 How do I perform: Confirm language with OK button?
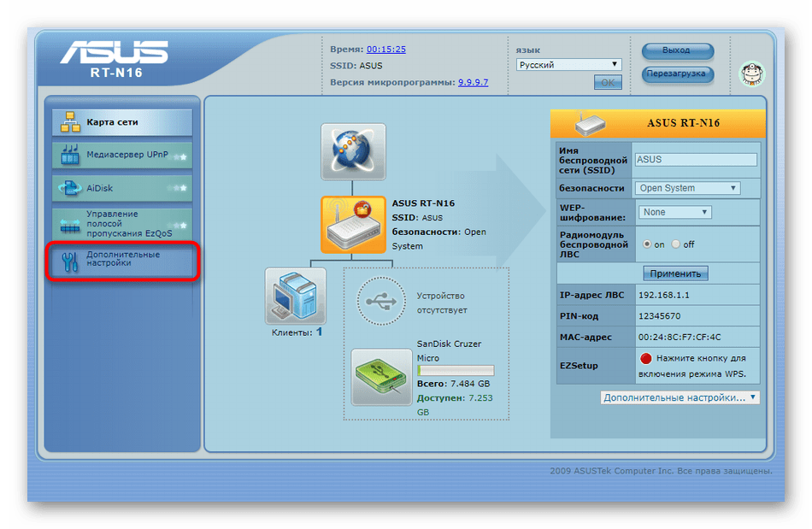click(x=608, y=82)
